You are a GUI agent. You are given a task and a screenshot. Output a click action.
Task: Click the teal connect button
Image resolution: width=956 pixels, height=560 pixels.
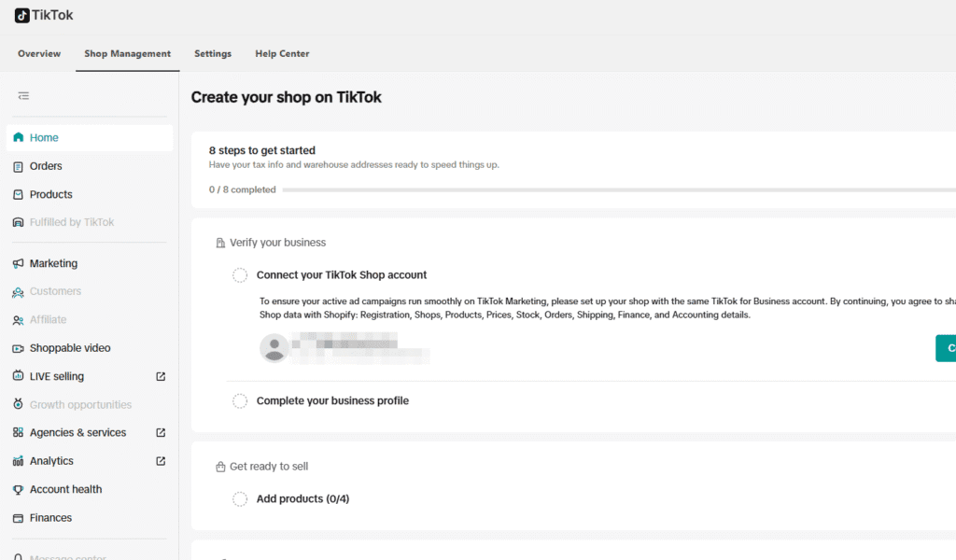point(946,348)
